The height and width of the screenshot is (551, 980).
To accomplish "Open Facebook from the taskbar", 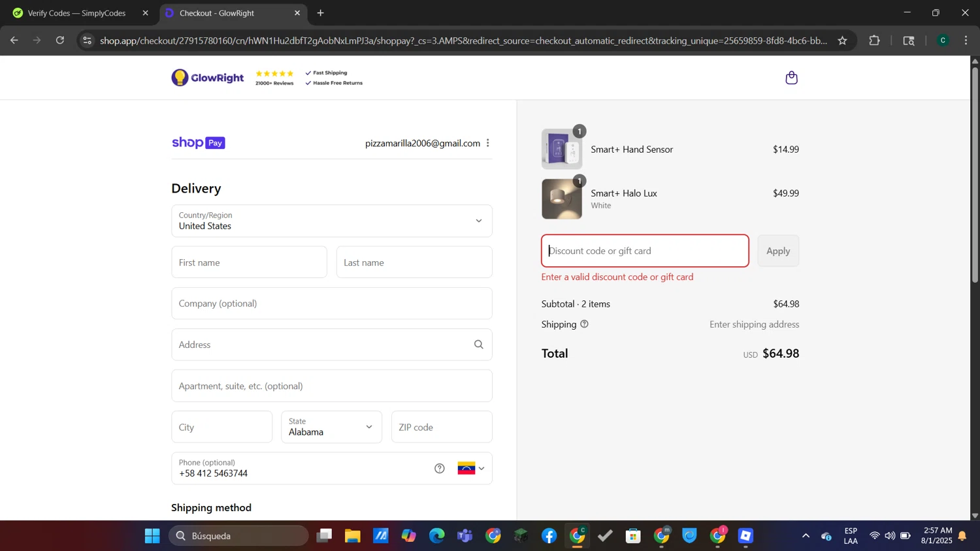I will [x=549, y=536].
